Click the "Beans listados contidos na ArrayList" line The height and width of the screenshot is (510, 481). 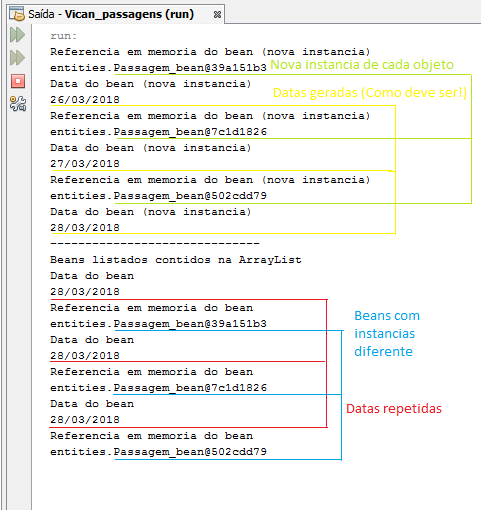(x=176, y=259)
